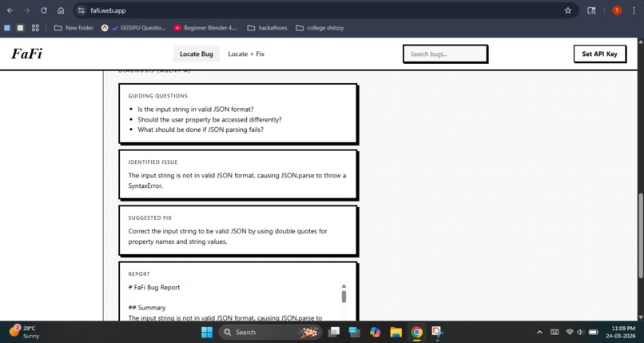Screen dimensions: 644x343
Task: Open the GGSIPU Questio... bookmark
Action: pos(133,28)
